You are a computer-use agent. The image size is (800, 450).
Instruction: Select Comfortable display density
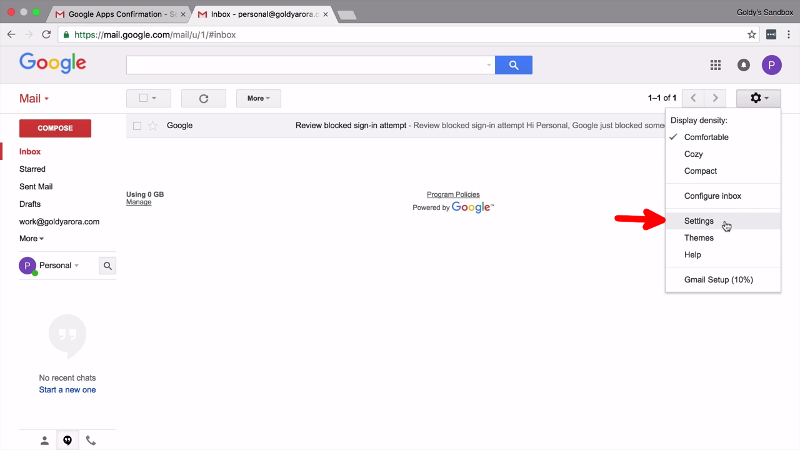(706, 137)
